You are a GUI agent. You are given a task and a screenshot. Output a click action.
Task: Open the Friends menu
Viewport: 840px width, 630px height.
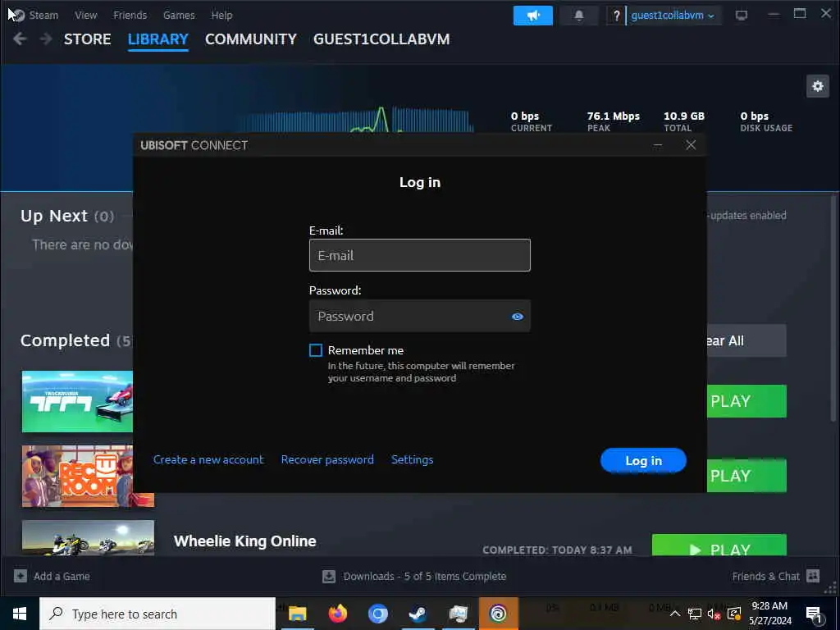pyautogui.click(x=130, y=15)
